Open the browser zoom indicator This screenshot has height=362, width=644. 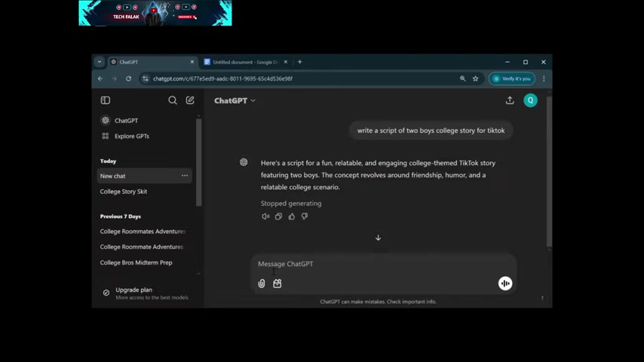[462, 78]
